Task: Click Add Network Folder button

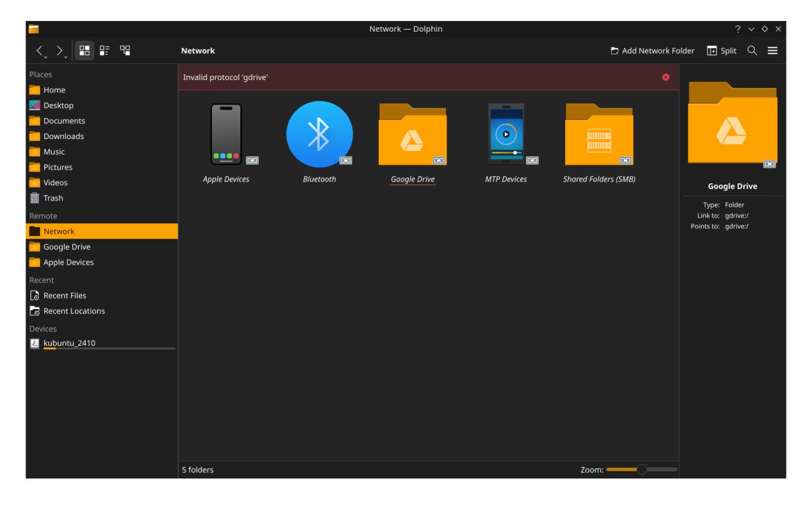Action: [x=652, y=51]
